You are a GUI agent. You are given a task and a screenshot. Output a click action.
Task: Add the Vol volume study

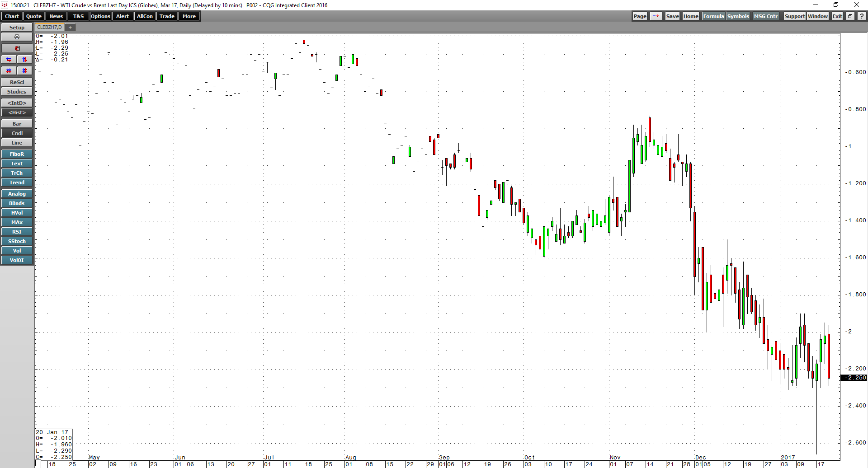[17, 251]
